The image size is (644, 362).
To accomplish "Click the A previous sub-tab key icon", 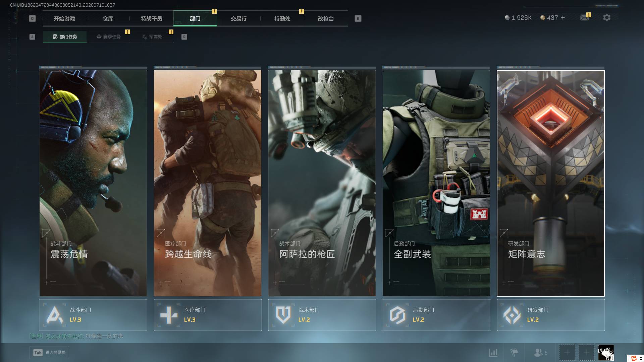I will point(32,37).
